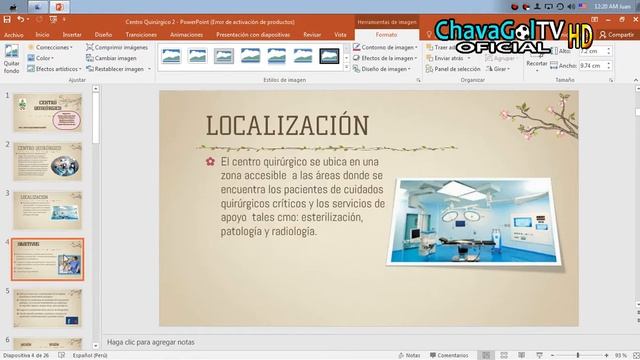
Task: Apply the fifth picture style thumbnail
Action: click(x=276, y=56)
